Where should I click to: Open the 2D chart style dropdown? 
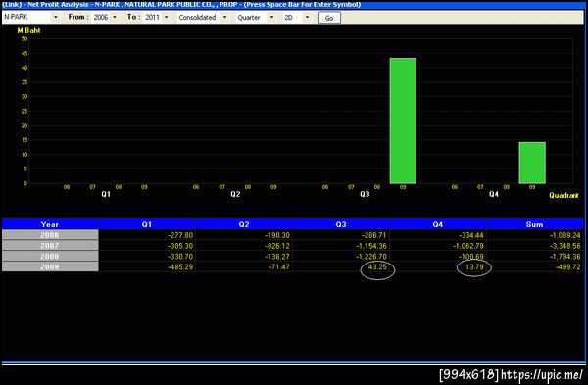307,18
